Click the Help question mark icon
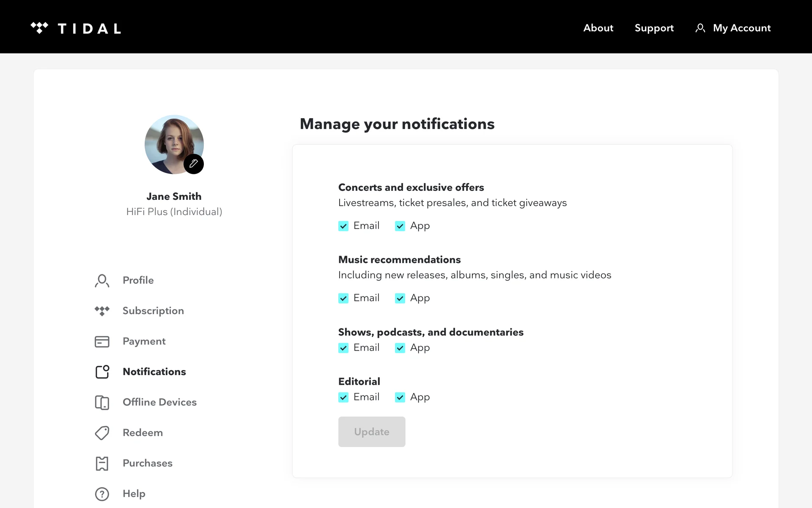This screenshot has width=812, height=508. (x=102, y=494)
